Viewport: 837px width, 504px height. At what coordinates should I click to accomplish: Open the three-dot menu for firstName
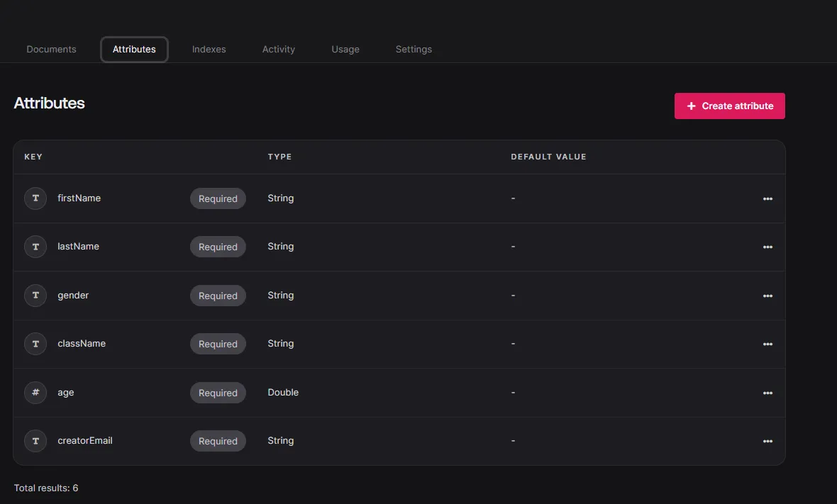(767, 199)
